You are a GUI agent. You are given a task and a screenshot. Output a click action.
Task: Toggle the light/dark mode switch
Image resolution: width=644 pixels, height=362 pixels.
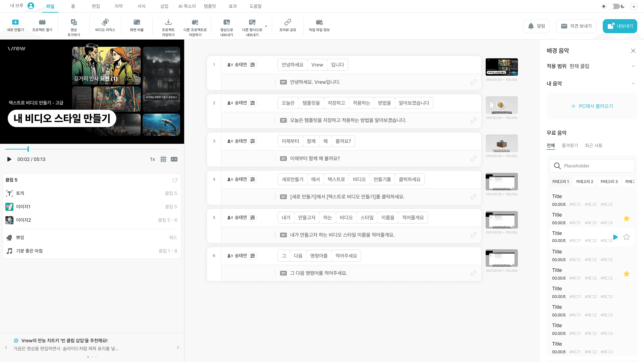click(613, 6)
